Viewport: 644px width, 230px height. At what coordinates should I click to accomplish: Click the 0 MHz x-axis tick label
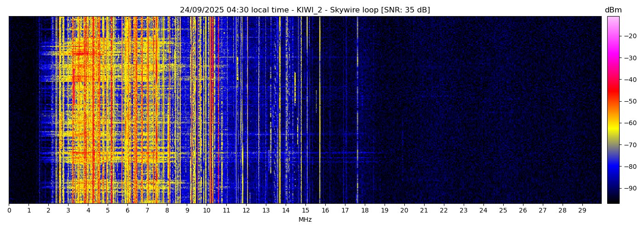[9, 211]
